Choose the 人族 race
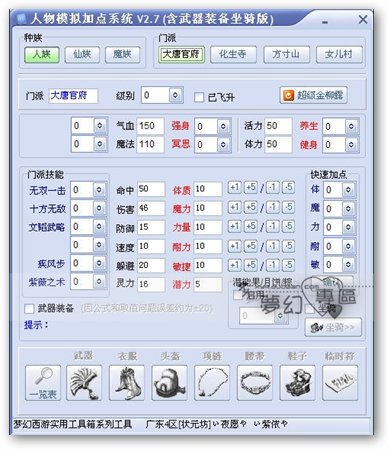389x450 pixels. pyautogui.click(x=42, y=55)
